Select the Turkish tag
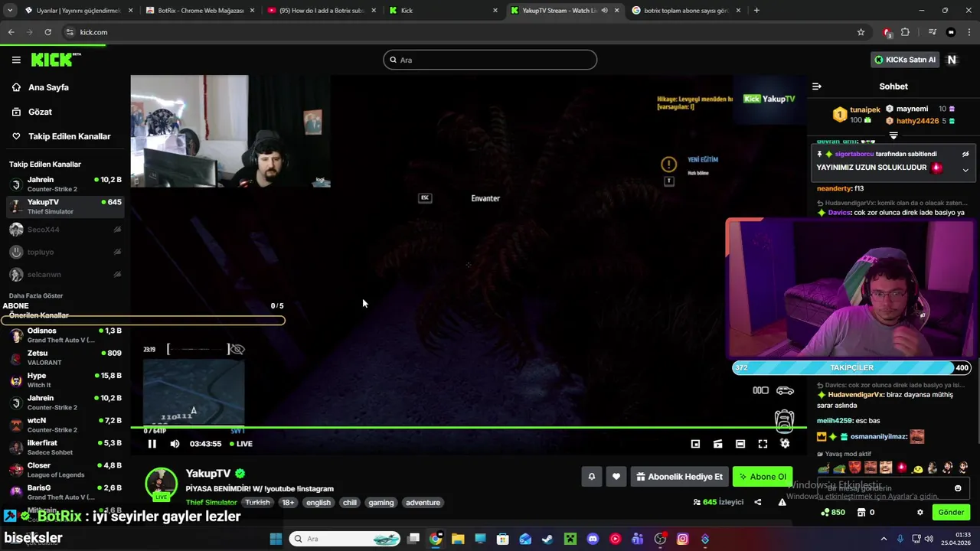Image resolution: width=980 pixels, height=551 pixels. click(257, 503)
